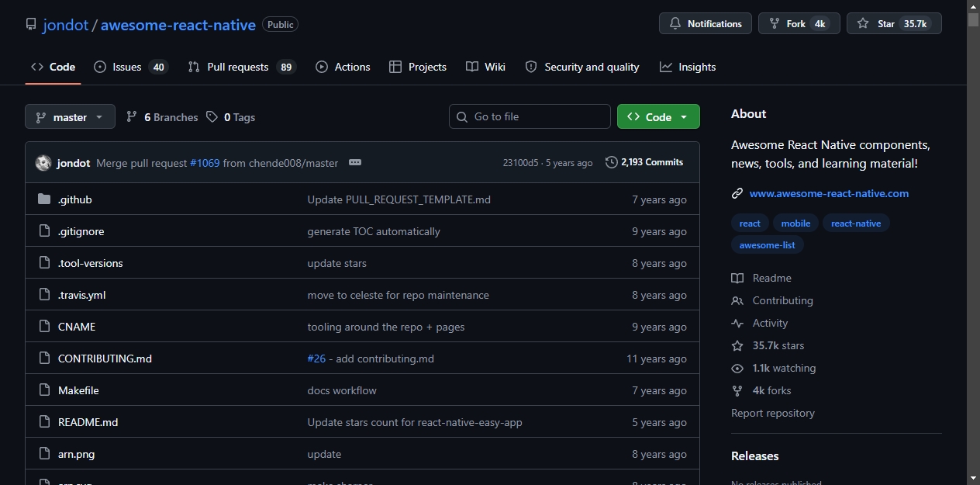980x485 pixels.
Task: Open commit 'move to celeste for repo maintenance'
Action: [x=399, y=295]
